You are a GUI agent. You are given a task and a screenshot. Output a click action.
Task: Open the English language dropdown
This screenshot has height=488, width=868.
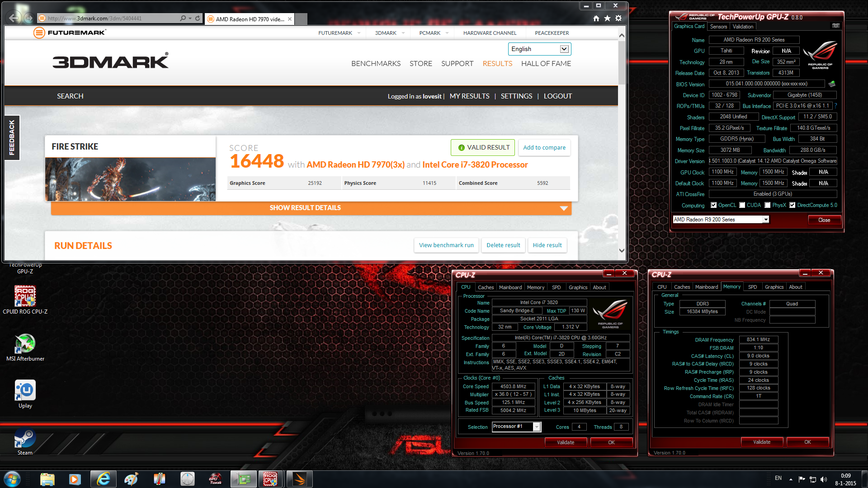click(x=539, y=49)
